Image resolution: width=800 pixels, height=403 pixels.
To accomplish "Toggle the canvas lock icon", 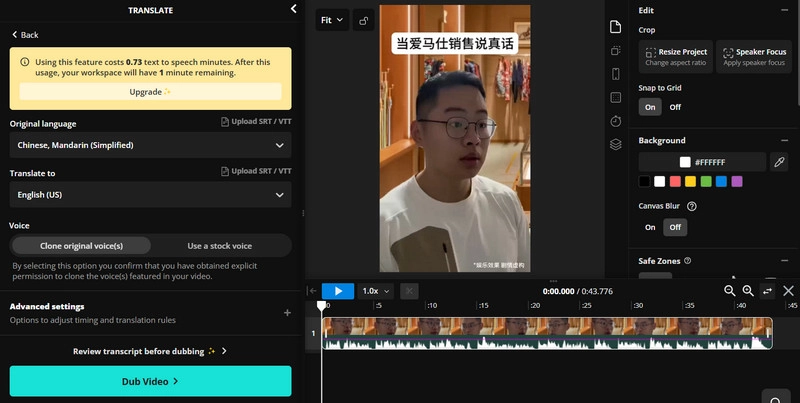I will pyautogui.click(x=364, y=20).
